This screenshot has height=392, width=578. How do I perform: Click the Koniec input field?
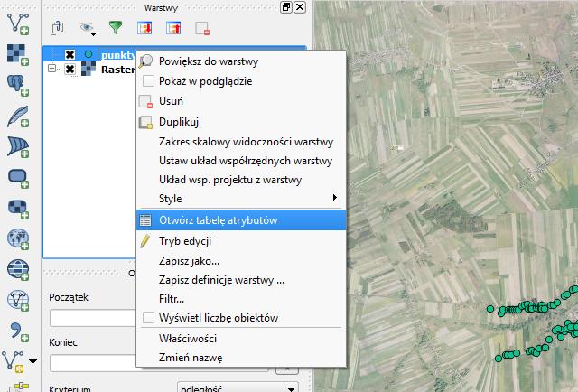coord(93,363)
